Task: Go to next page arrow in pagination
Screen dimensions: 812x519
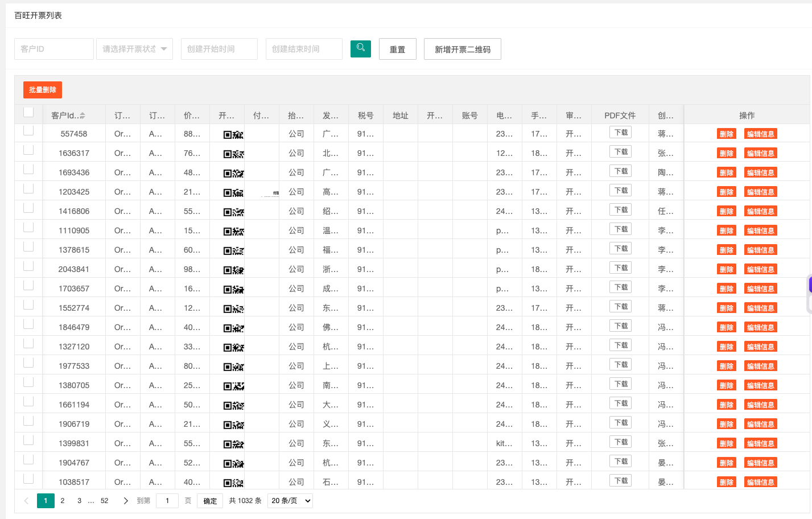Action: [x=126, y=501]
